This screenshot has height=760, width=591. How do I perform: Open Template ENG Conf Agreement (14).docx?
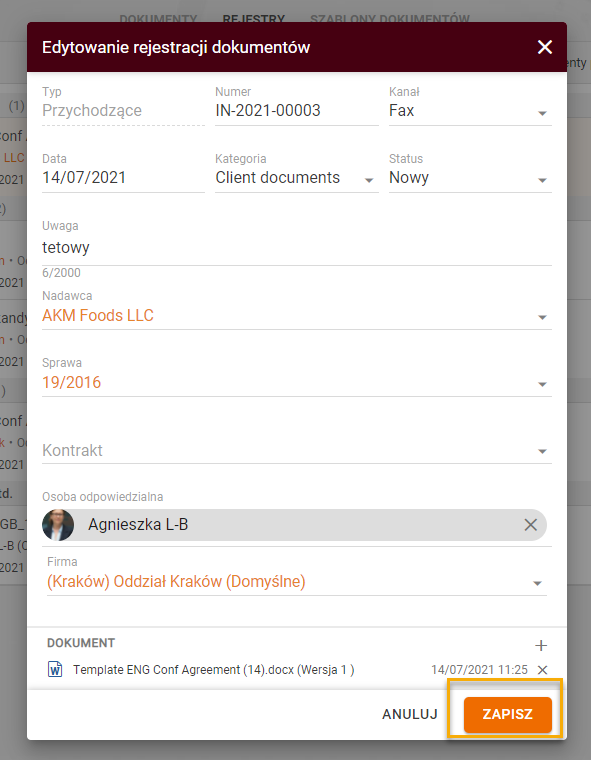click(x=213, y=670)
